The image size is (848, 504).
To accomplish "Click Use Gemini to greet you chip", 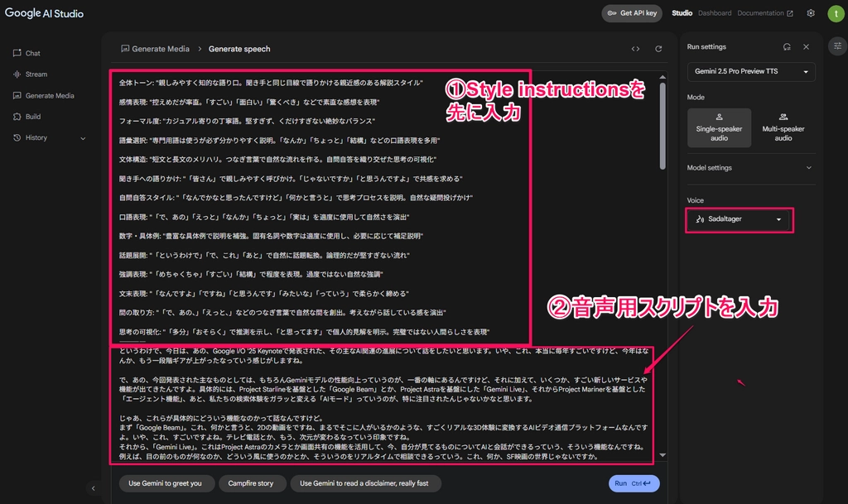I will [x=165, y=483].
